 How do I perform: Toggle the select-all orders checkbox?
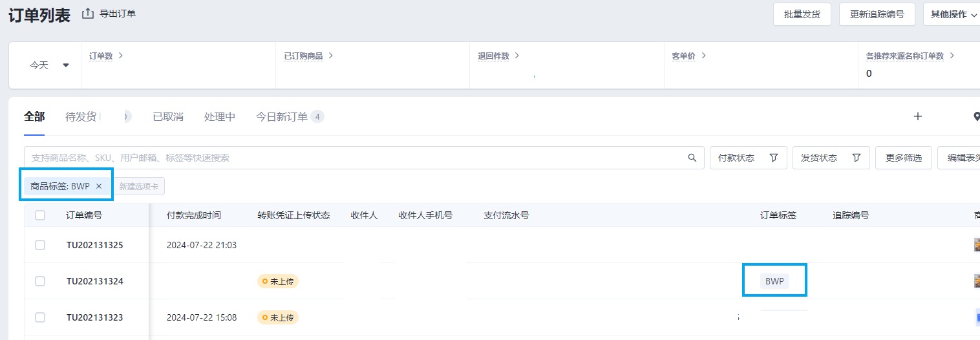point(40,215)
